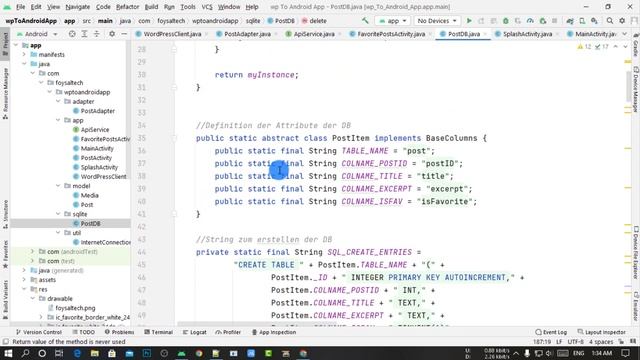Screen dimensions: 640x360
Task: Click the Collapse All icon in project panel
Action: coord(96,34)
